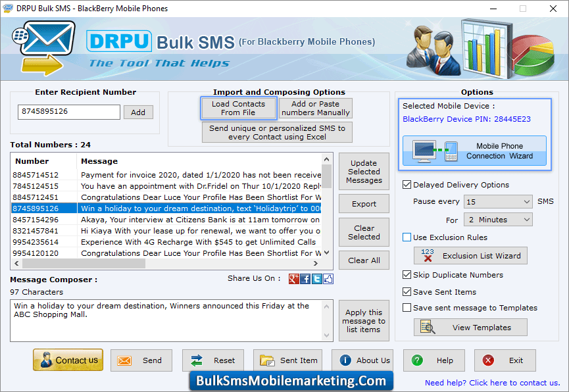Click the Send envelope icon

124,361
